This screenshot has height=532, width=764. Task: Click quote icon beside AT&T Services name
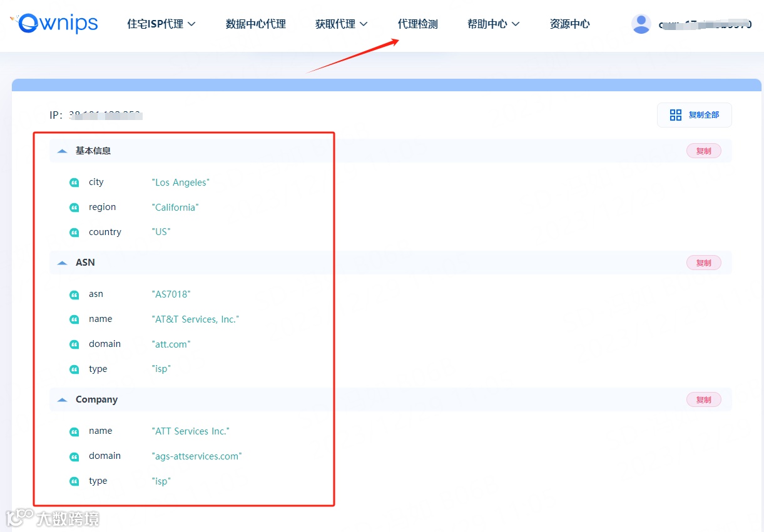click(74, 319)
